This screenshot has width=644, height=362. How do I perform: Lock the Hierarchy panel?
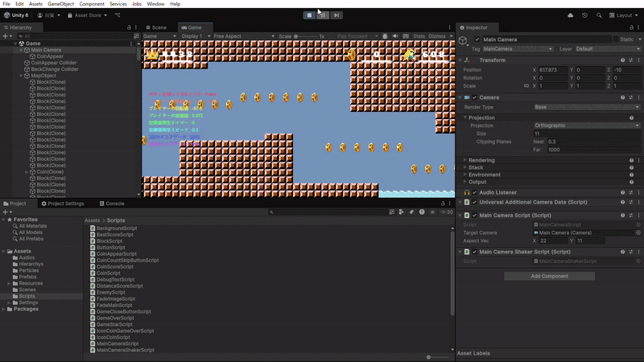point(129,27)
